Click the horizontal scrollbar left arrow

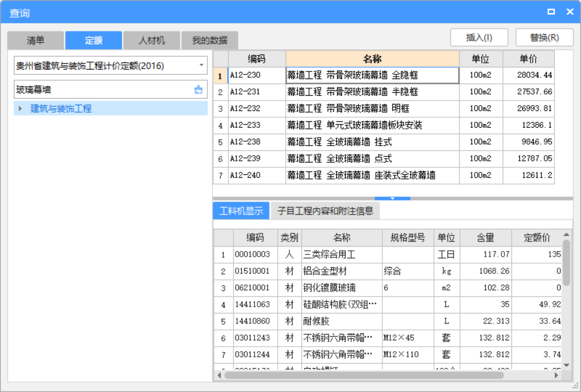(x=219, y=375)
